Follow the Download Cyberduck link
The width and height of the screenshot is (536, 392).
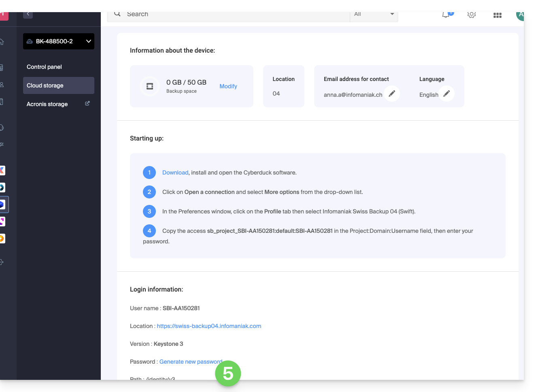175,173
